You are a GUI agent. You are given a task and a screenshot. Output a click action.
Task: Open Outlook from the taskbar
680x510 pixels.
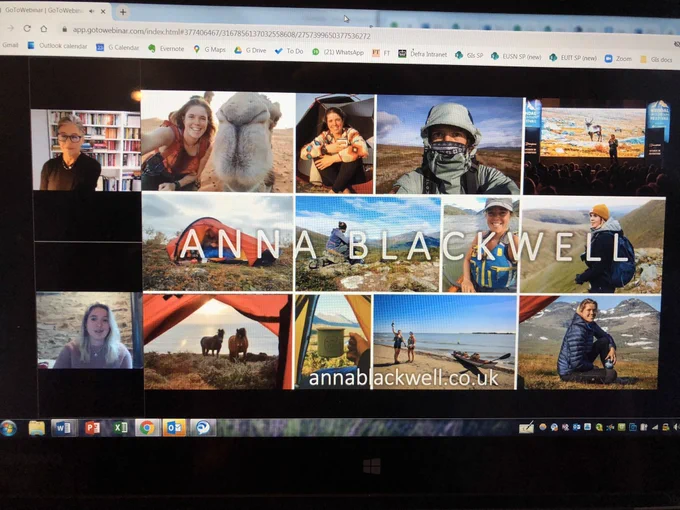tap(174, 428)
